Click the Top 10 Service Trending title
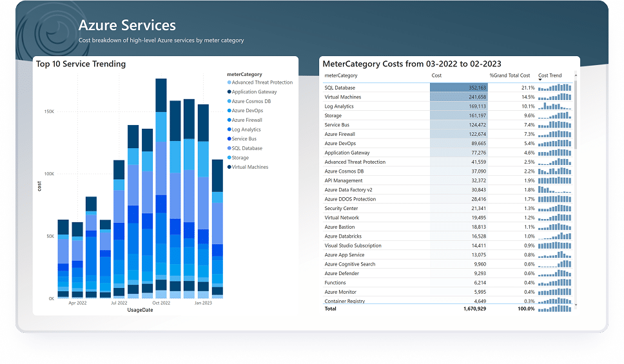624x364 pixels. click(x=81, y=64)
